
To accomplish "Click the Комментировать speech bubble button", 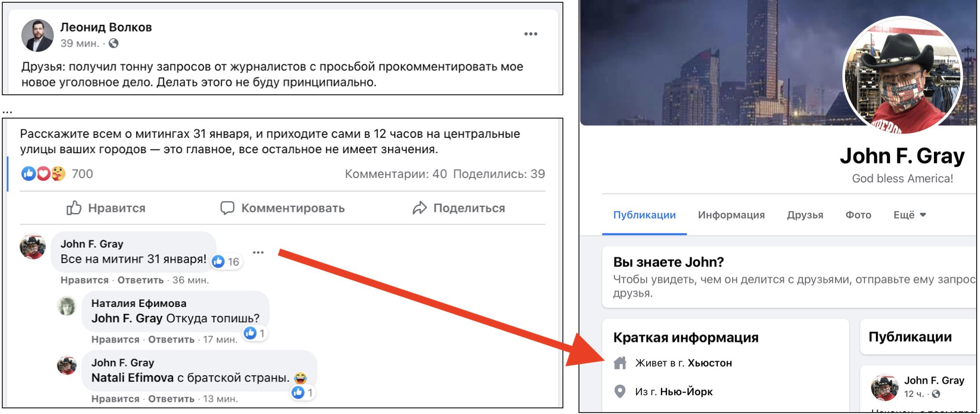I will (283, 208).
